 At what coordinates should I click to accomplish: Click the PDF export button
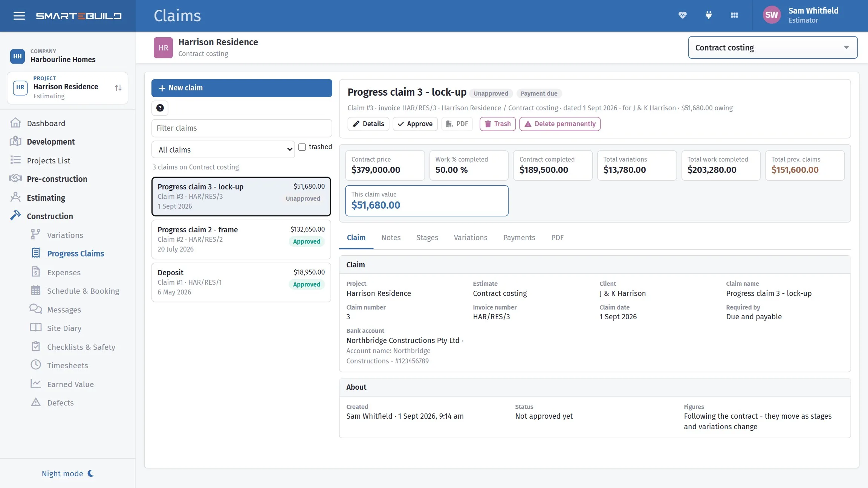click(x=457, y=124)
